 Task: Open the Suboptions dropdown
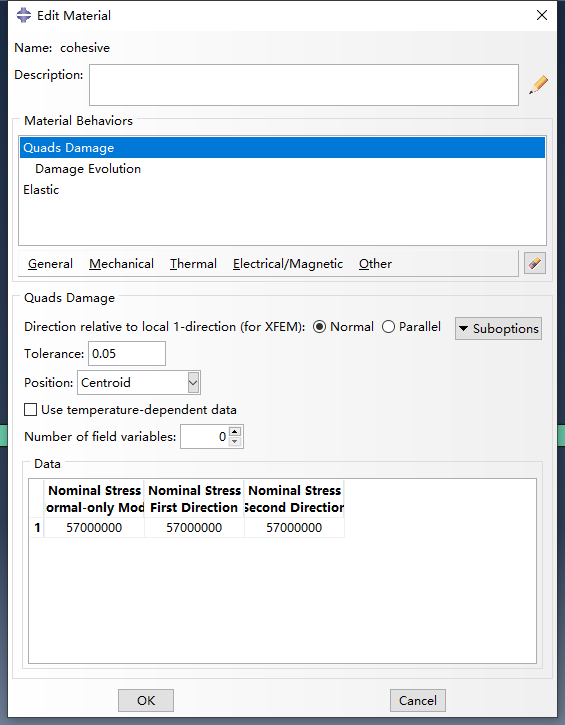coord(498,329)
